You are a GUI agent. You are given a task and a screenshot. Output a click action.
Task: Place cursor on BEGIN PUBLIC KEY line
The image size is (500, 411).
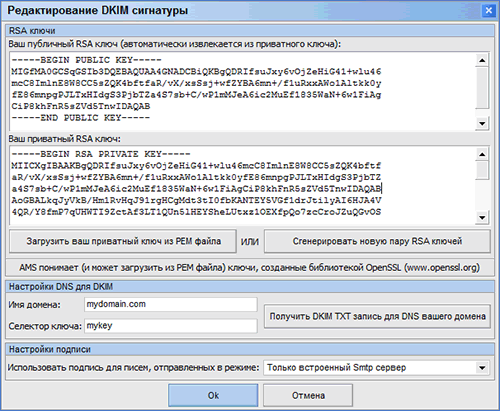point(86,60)
